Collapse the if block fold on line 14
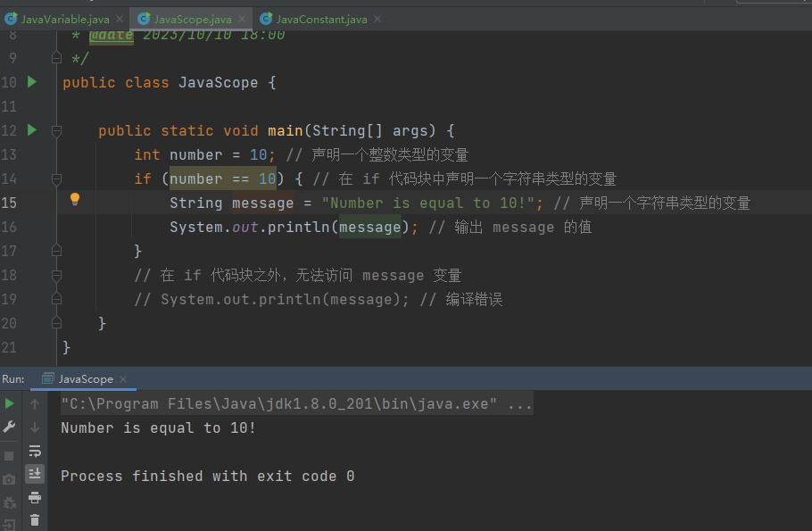Image resolution: width=812 pixels, height=531 pixels. 57,179
